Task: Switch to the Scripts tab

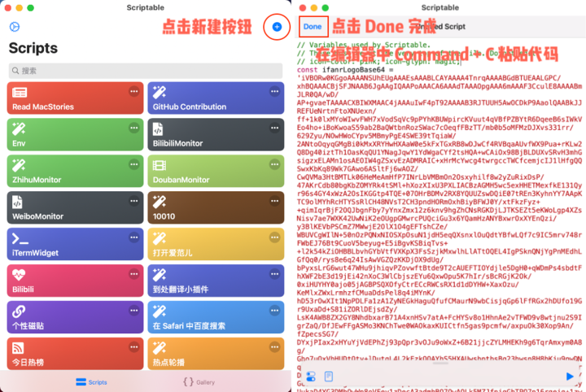Action: click(91, 382)
